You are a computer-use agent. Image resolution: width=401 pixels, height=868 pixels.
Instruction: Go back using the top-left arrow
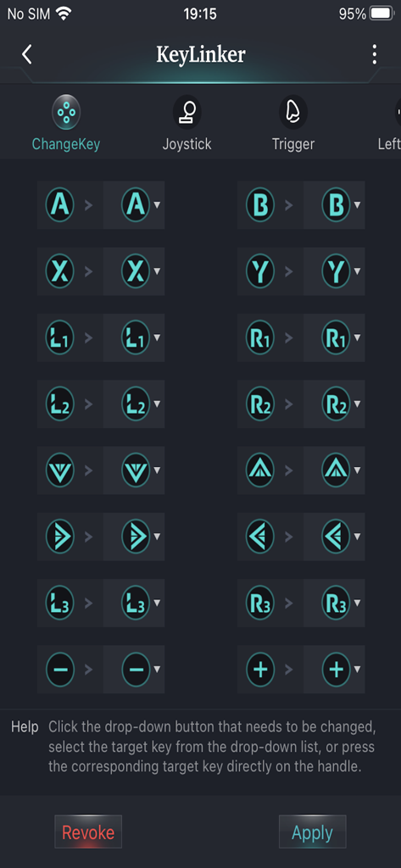(26, 54)
